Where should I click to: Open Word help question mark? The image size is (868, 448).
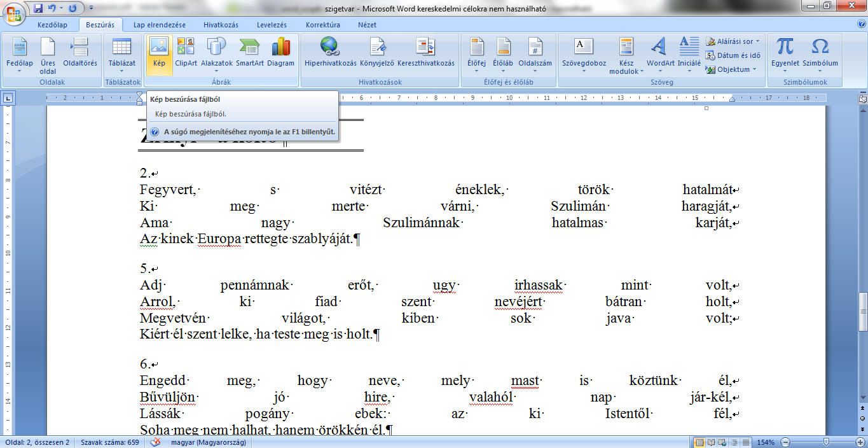point(861,25)
